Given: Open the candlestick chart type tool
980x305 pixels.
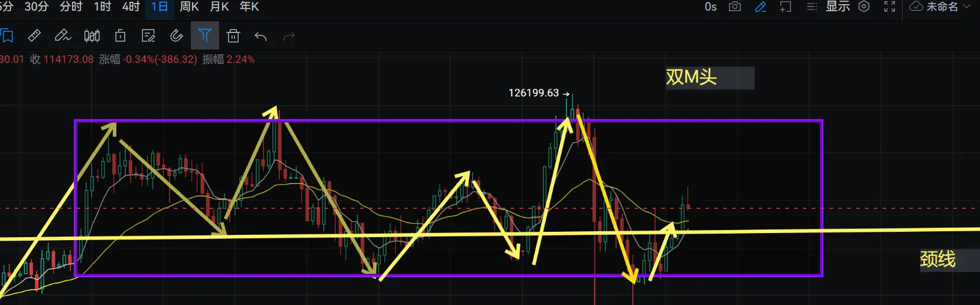Looking at the screenshot, I should pos(92,36).
